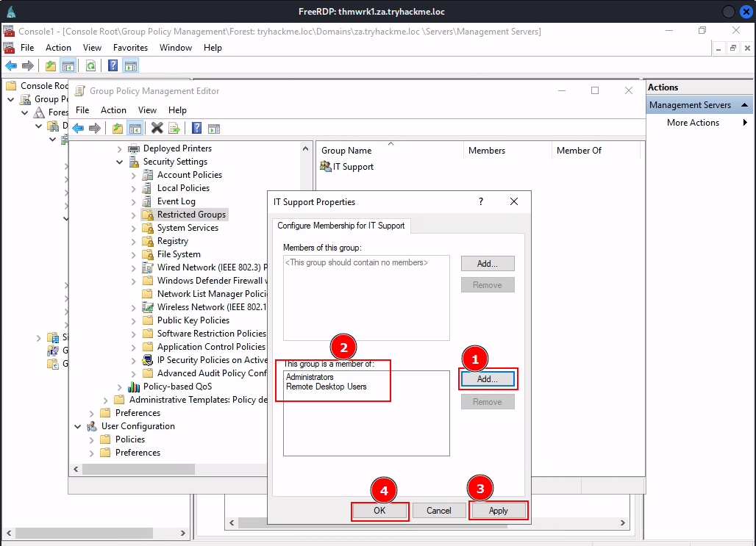The height and width of the screenshot is (546, 756).
Task: Expand More Actions submenu arrow
Action: [x=745, y=123]
